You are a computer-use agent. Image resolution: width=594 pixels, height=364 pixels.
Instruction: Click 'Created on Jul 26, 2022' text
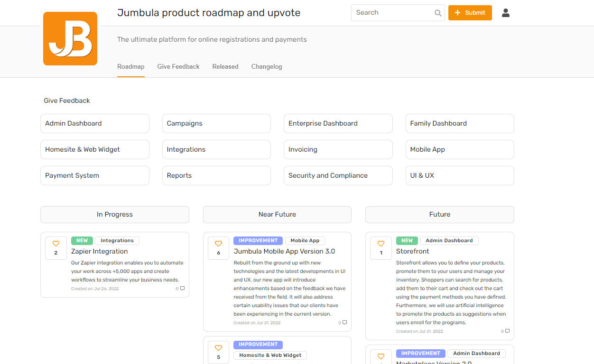(x=95, y=289)
